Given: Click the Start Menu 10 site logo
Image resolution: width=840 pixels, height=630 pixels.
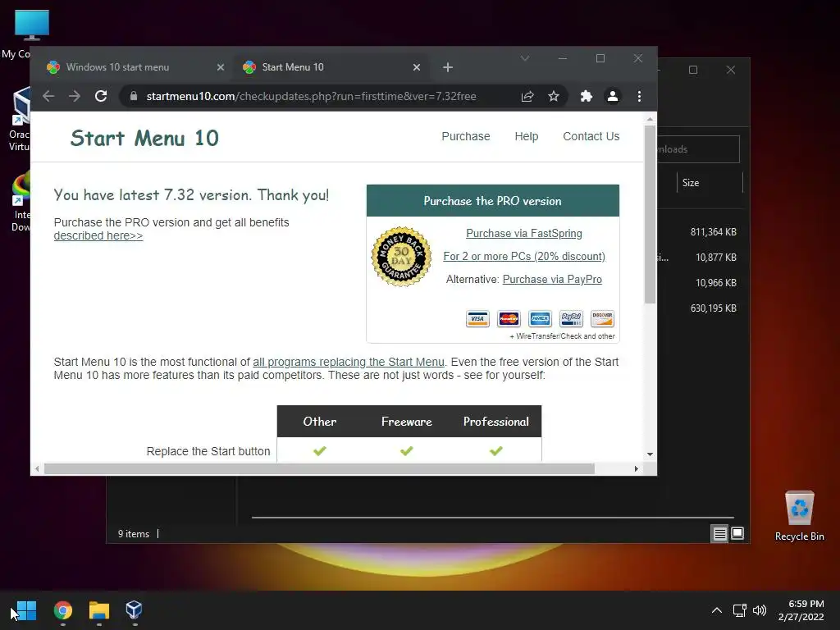Looking at the screenshot, I should click(x=144, y=138).
